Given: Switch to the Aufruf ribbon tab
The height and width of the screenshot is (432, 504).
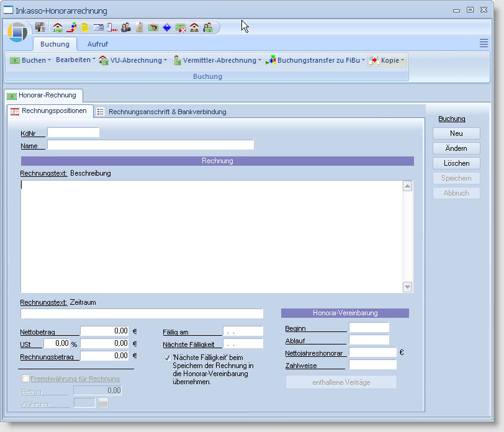Looking at the screenshot, I should (x=97, y=44).
